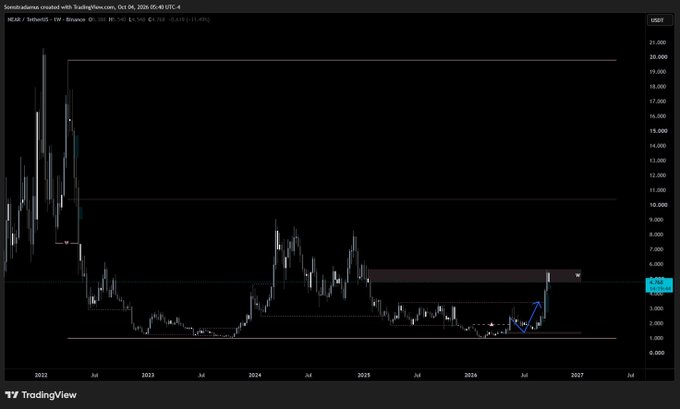The height and width of the screenshot is (409, 680).
Task: Click the 2027 time axis label
Action: 577,375
